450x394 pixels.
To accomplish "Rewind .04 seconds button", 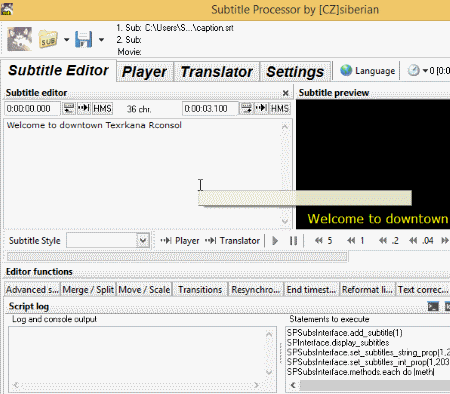I will pos(421,241).
